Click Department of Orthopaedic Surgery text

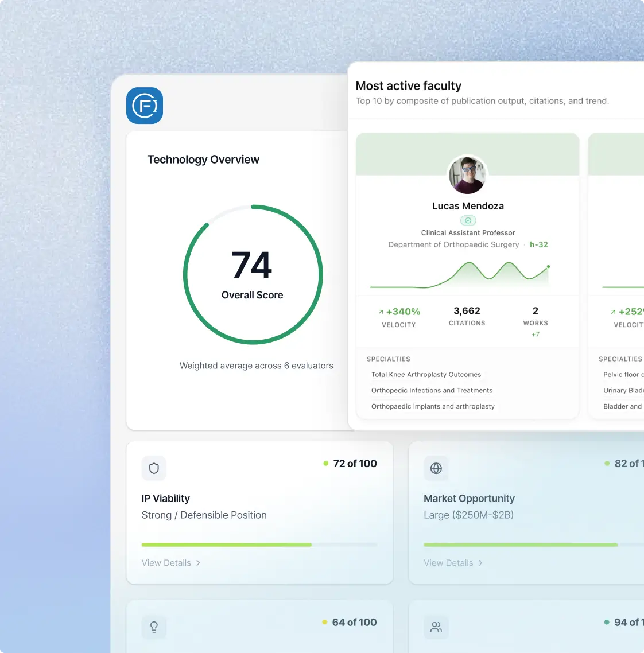tap(453, 244)
